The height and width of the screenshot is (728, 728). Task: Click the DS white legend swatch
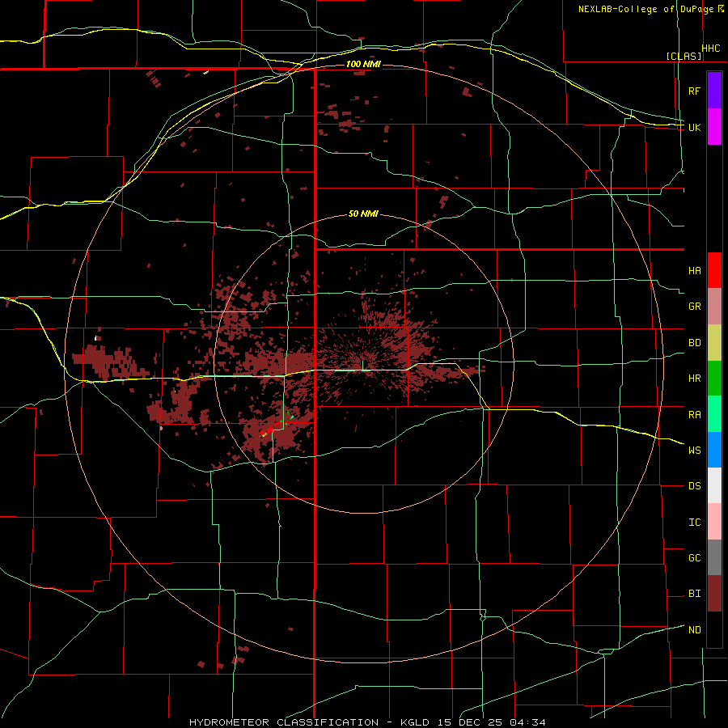[x=714, y=485]
